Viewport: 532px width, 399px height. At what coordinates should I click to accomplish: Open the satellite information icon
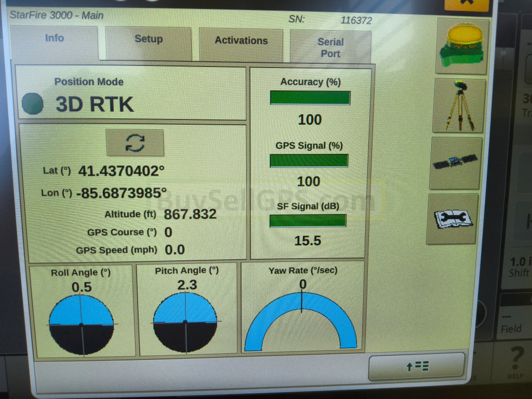tap(456, 163)
